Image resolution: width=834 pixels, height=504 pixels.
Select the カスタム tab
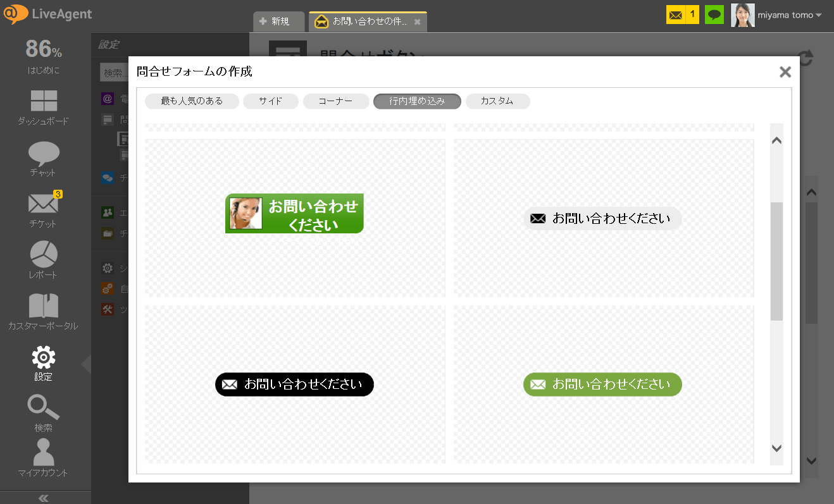(497, 101)
